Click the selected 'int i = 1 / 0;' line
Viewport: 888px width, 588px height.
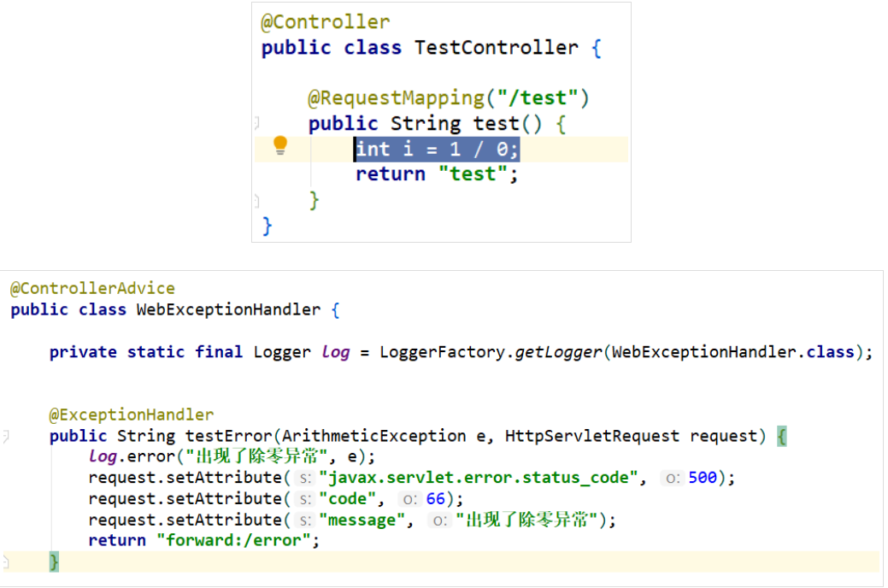click(437, 149)
